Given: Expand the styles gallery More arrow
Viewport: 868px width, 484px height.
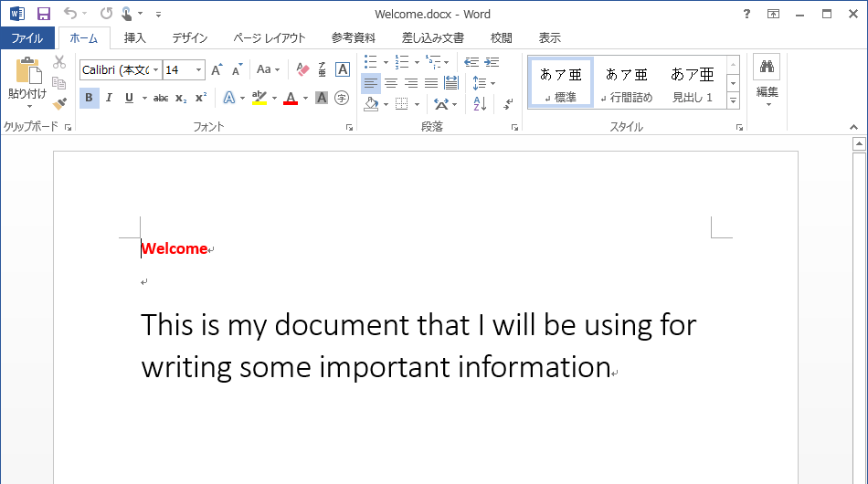Looking at the screenshot, I should coord(733,100).
